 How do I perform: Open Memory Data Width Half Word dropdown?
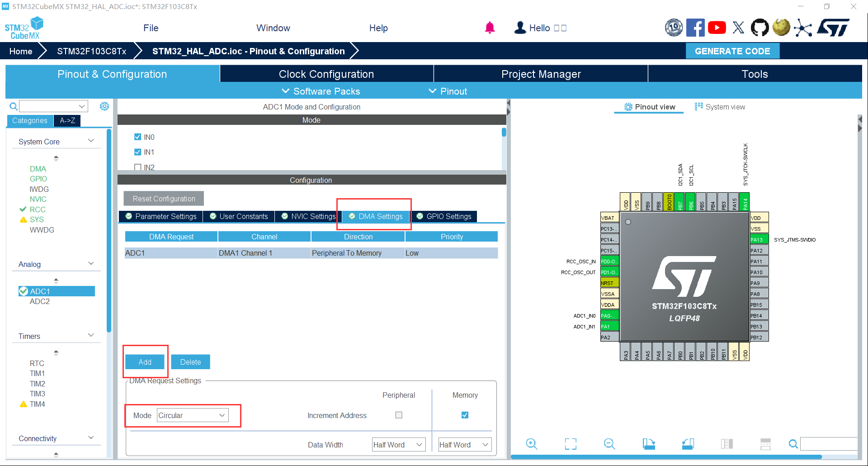tap(465, 445)
